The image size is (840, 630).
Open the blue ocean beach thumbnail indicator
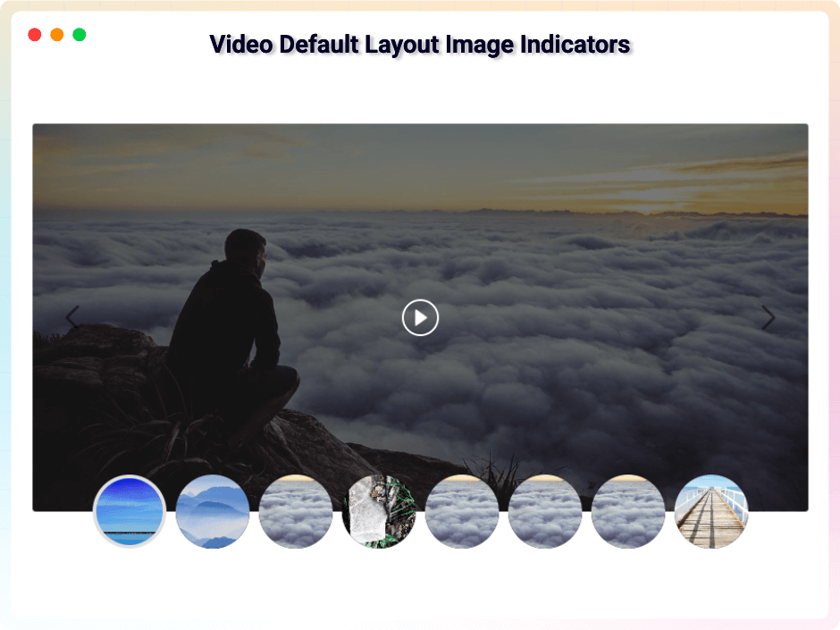tap(129, 512)
